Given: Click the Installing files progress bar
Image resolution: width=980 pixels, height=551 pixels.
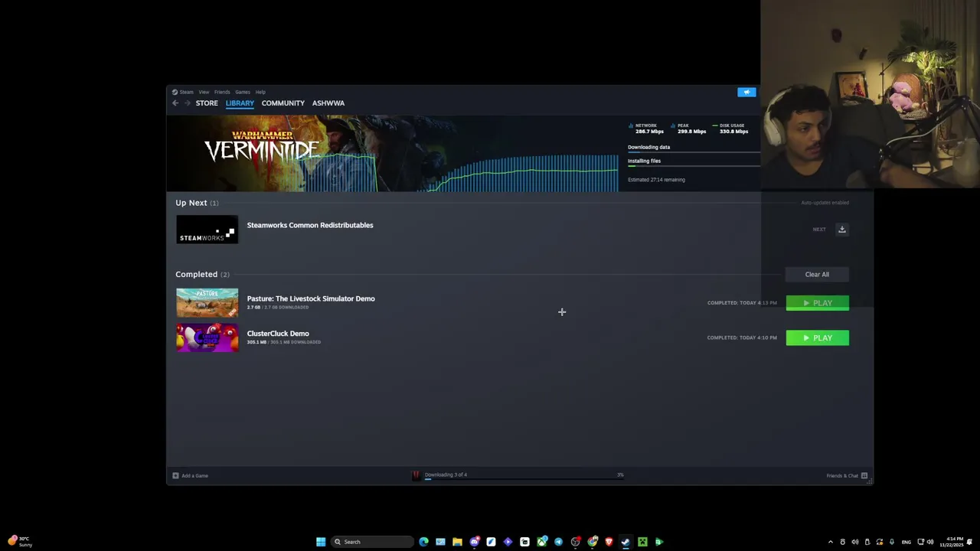Looking at the screenshot, I should click(694, 165).
